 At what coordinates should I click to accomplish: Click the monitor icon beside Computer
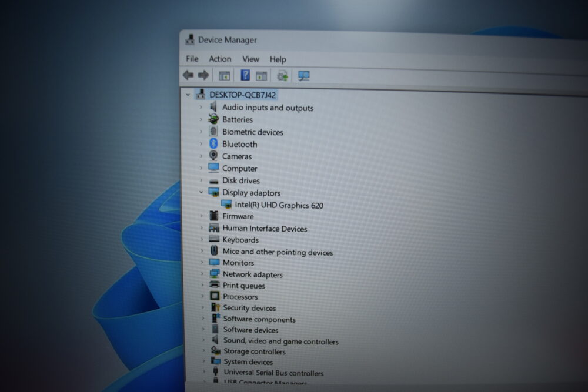click(214, 167)
